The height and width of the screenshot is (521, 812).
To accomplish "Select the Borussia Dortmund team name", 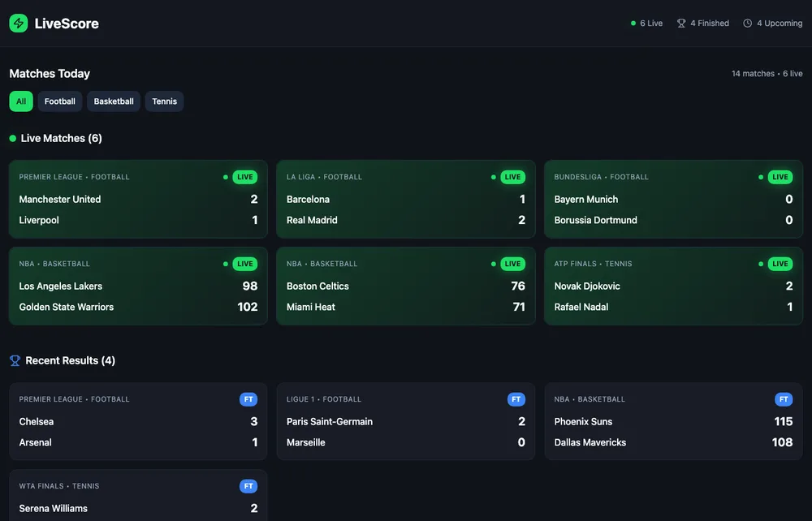I will tap(595, 220).
